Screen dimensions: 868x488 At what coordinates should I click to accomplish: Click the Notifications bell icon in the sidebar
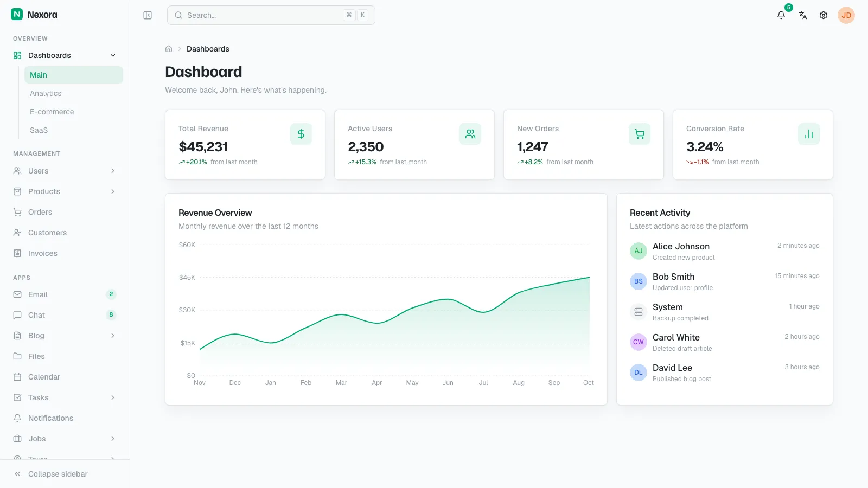coord(17,418)
